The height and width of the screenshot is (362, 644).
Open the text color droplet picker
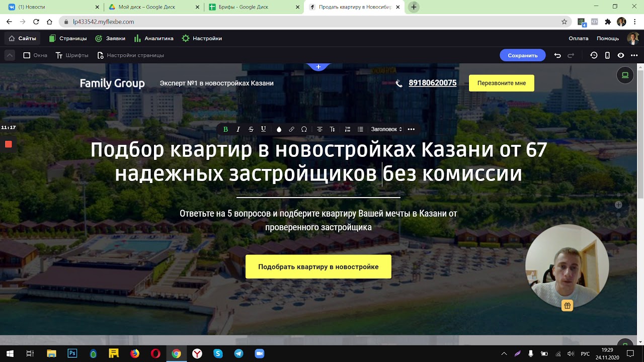point(279,129)
